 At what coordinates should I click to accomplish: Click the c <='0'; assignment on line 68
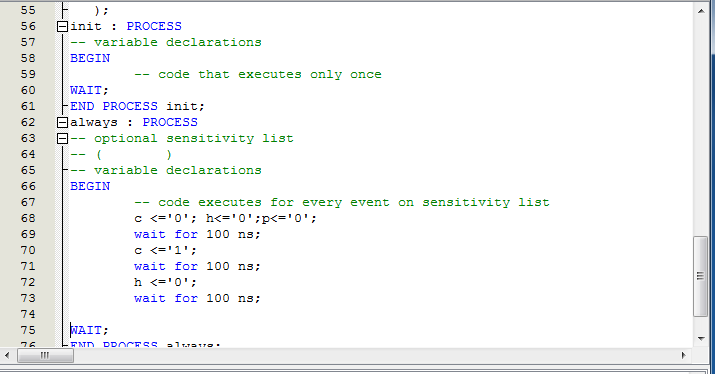point(166,218)
